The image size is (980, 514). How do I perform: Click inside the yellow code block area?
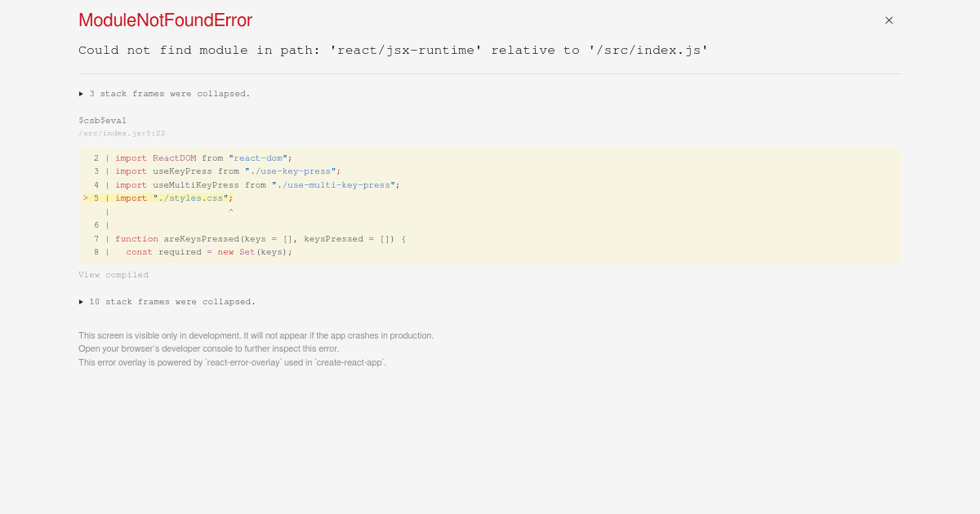(490, 206)
